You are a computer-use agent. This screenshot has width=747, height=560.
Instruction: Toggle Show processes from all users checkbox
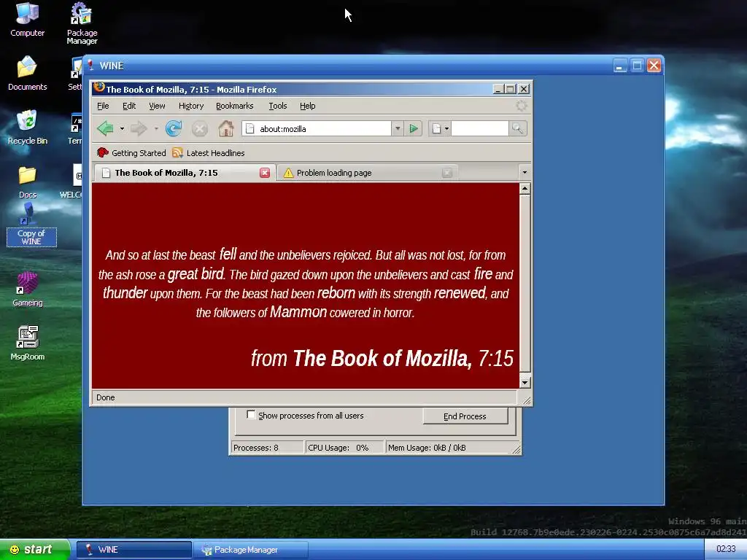coord(251,415)
